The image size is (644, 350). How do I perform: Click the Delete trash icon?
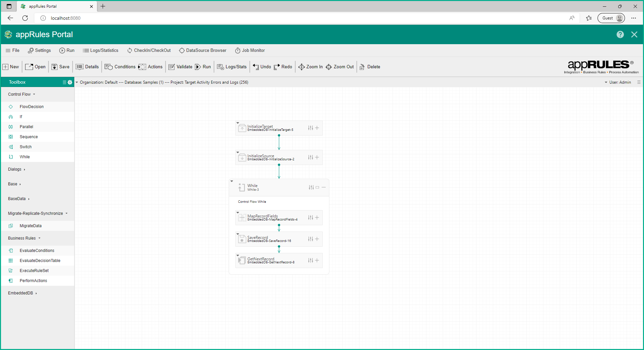click(x=362, y=67)
